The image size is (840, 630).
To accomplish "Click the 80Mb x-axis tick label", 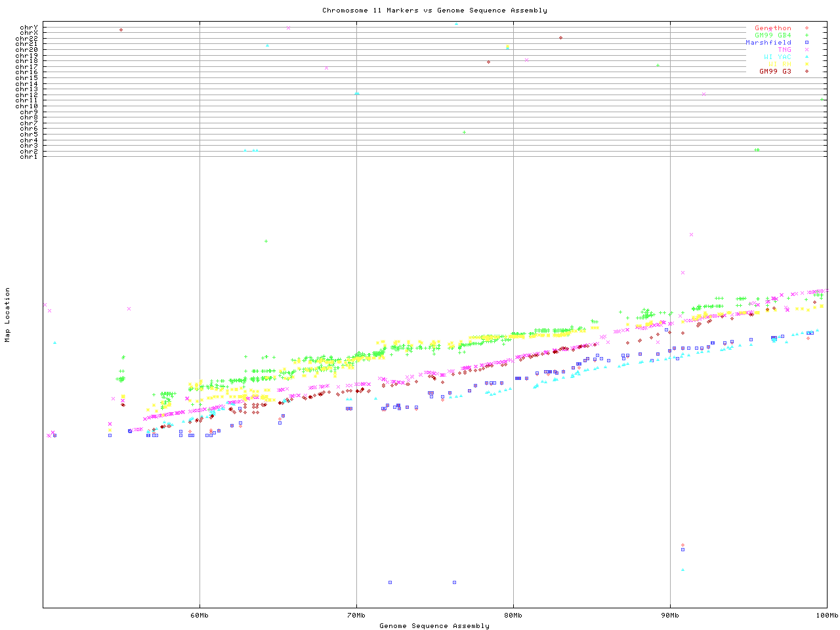I will (513, 616).
